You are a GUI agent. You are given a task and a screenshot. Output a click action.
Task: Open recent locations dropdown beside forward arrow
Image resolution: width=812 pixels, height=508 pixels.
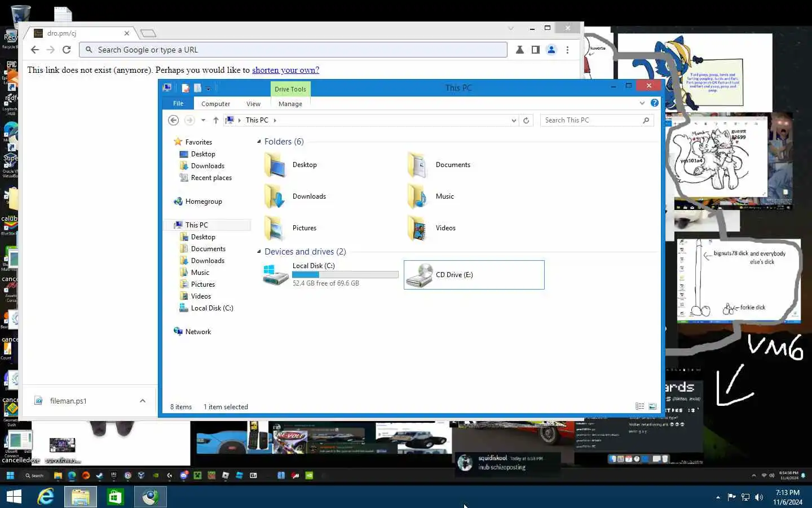(203, 120)
